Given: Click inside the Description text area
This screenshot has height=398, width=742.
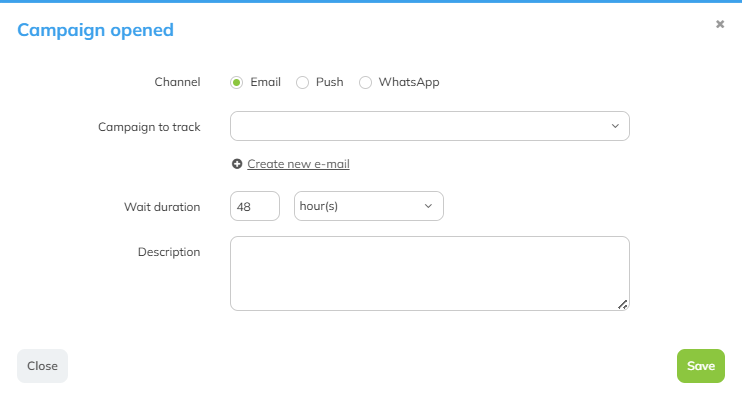Looking at the screenshot, I should point(430,274).
